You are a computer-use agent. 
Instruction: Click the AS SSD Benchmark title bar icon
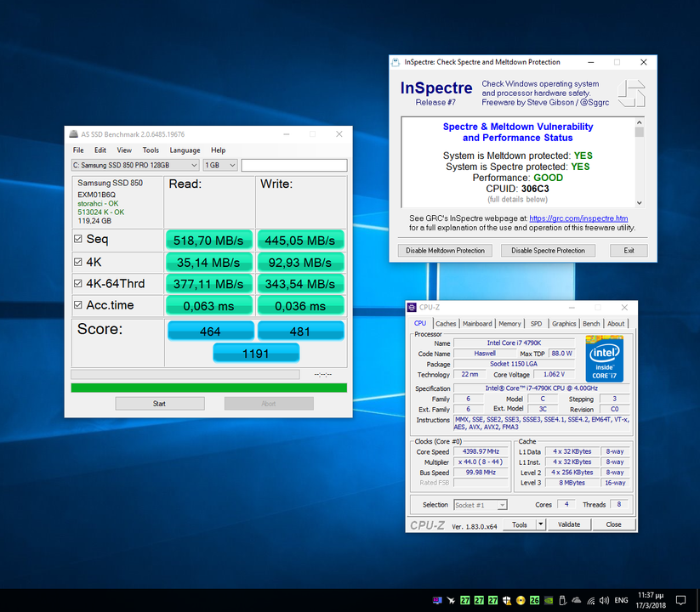click(74, 134)
